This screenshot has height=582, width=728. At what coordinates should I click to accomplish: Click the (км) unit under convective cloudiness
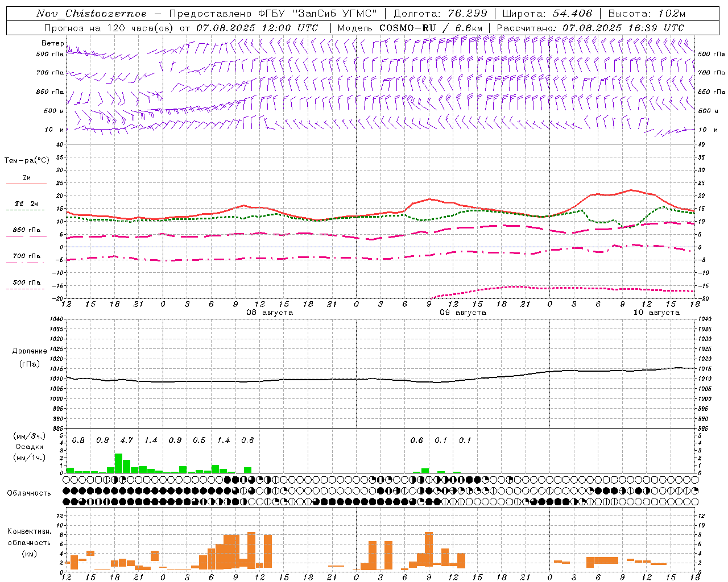[30, 554]
